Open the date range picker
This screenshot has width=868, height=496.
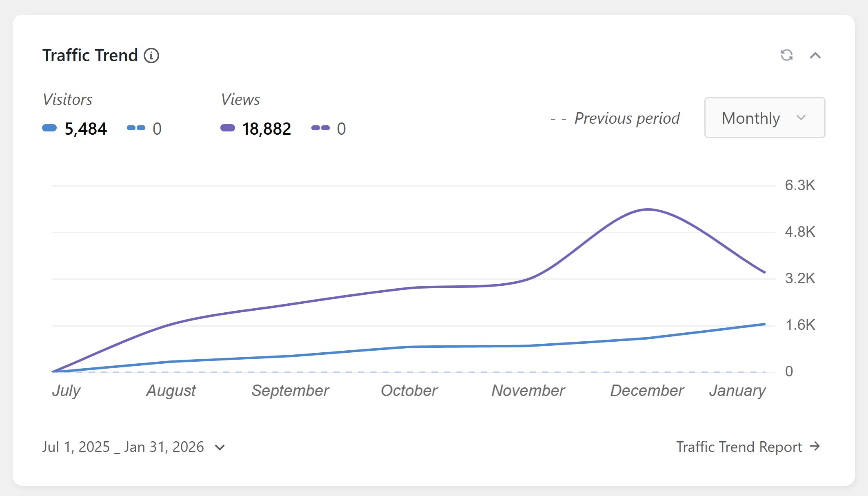coord(133,447)
